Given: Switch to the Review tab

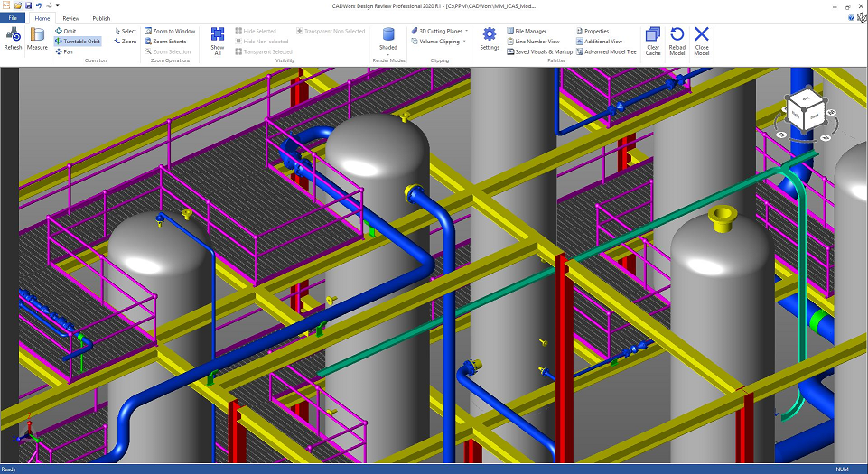Looking at the screenshot, I should (x=71, y=18).
